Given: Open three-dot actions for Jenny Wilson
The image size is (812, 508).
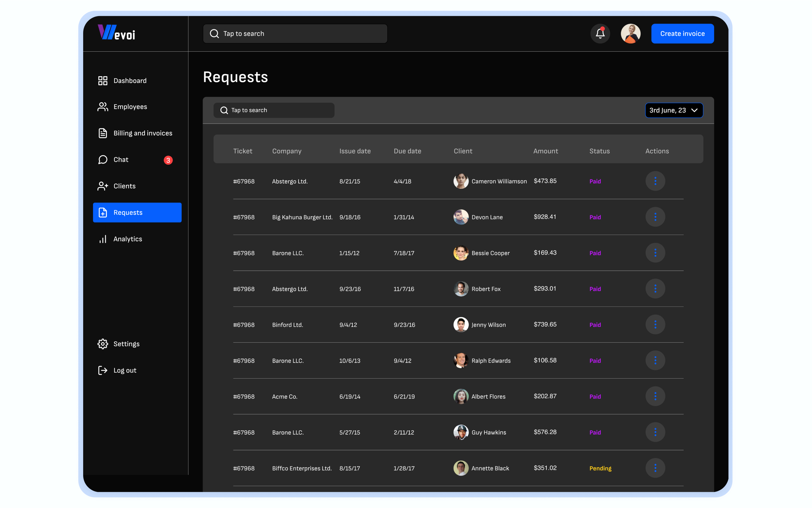Looking at the screenshot, I should [x=655, y=325].
